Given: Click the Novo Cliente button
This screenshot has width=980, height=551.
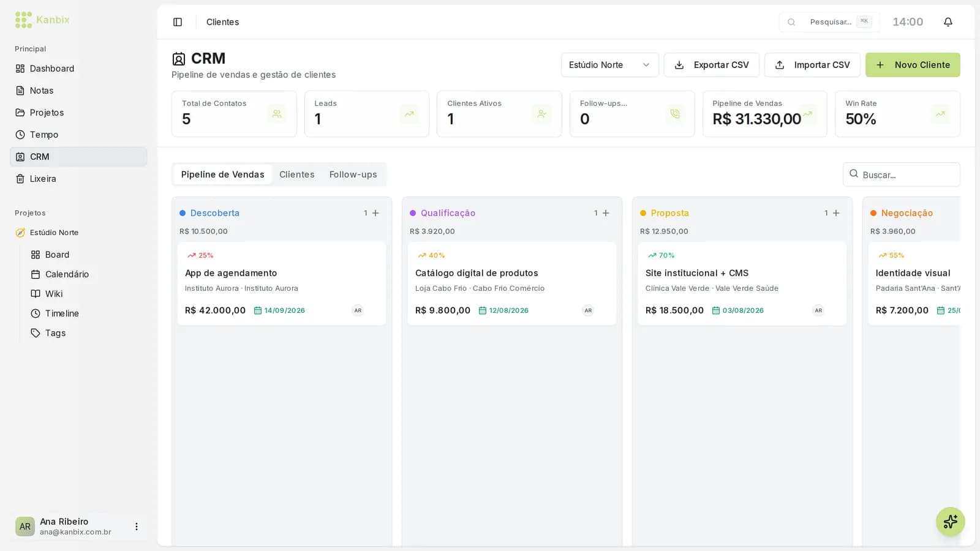Looking at the screenshot, I should point(913,65).
